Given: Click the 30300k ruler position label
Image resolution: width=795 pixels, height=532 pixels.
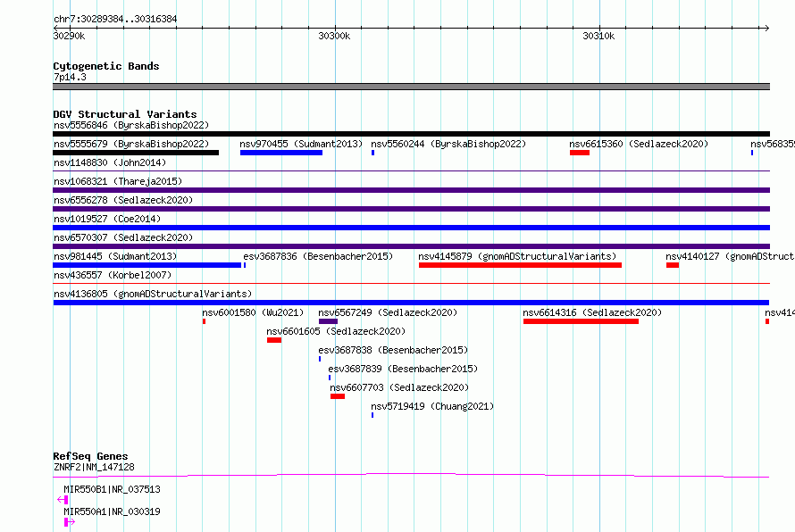Looking at the screenshot, I should (334, 36).
